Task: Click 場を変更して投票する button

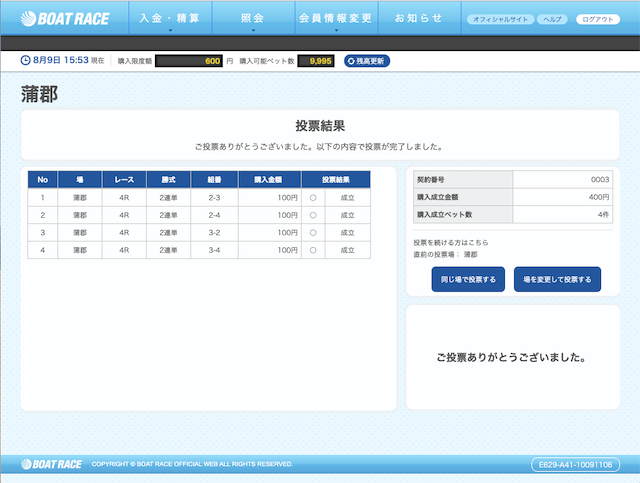Action: tap(557, 279)
